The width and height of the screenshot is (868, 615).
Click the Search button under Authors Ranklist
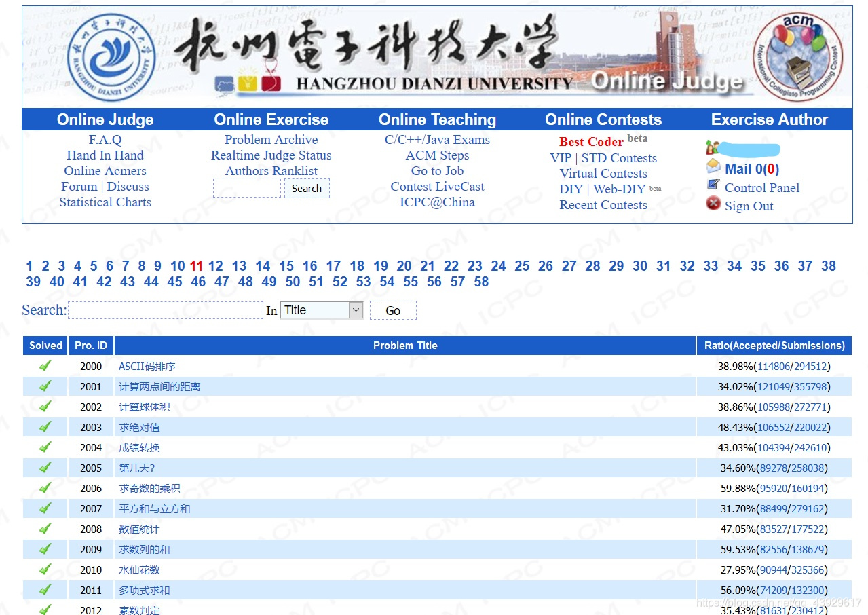(x=307, y=188)
